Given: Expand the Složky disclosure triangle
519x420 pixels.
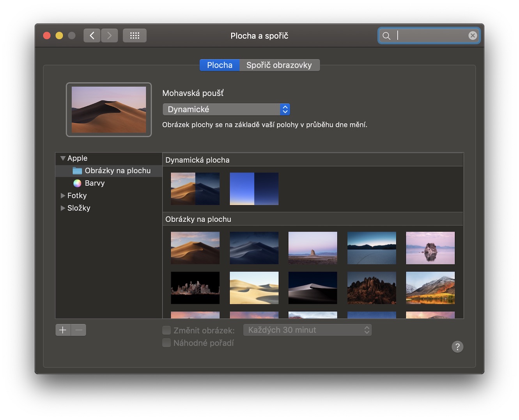Looking at the screenshot, I should click(x=63, y=208).
